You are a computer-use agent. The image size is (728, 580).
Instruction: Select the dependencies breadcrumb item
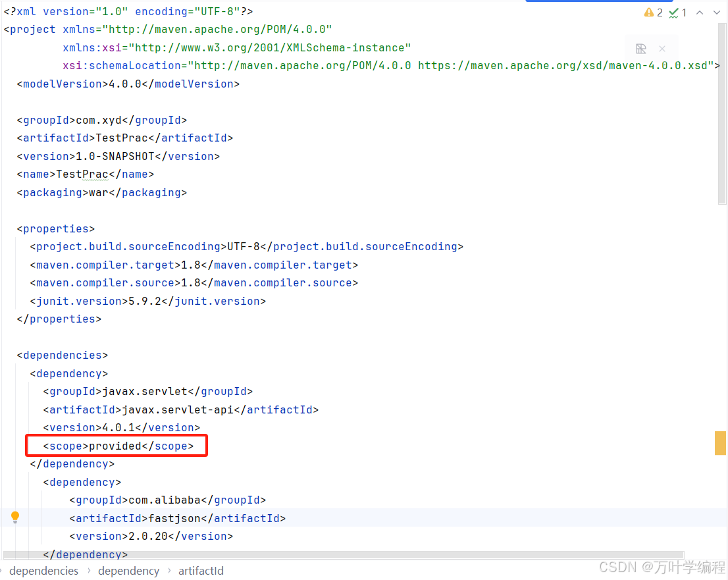(x=43, y=570)
